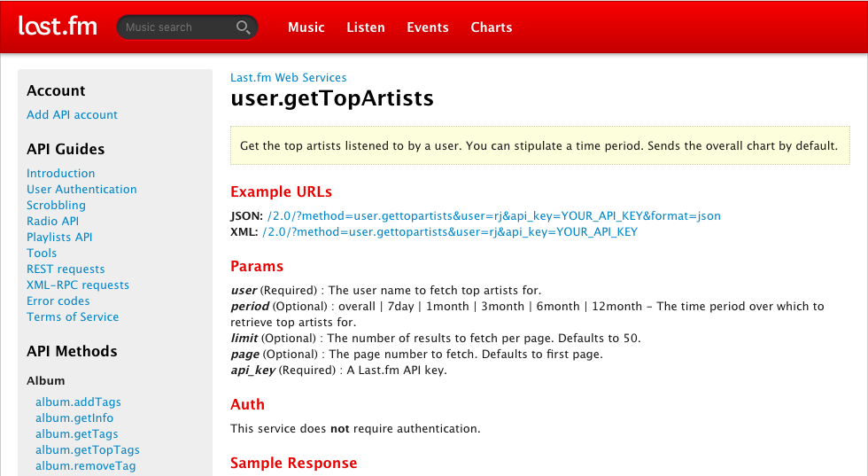
Task: Click the magnifying glass search icon
Action: click(x=243, y=27)
